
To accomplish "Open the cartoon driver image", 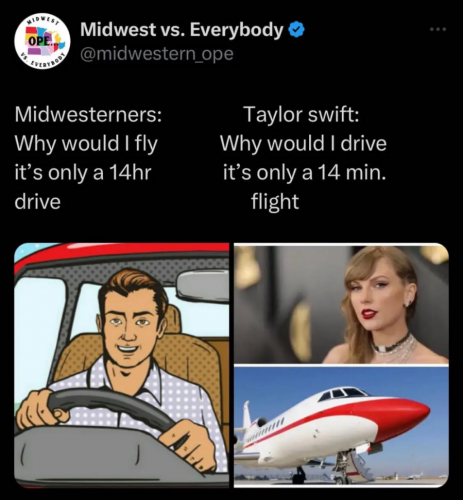I will (x=122, y=365).
